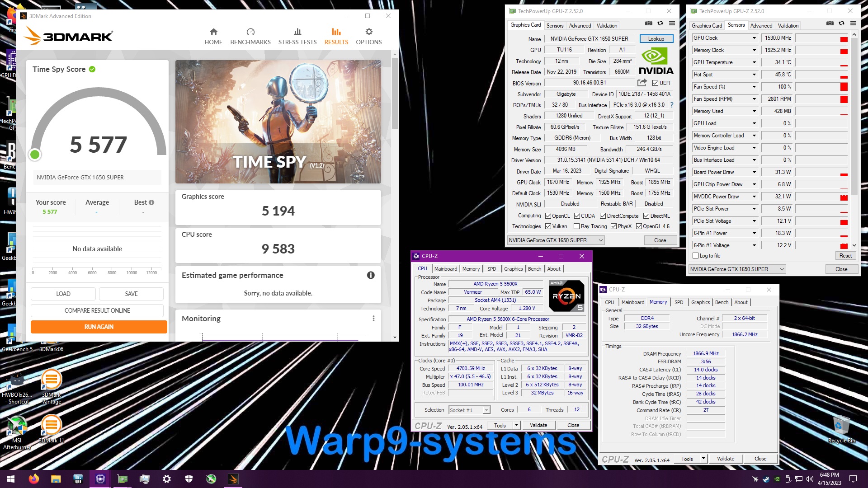Click 3DMark taskbar icon
The image size is (868, 488).
pyautogui.click(x=233, y=479)
